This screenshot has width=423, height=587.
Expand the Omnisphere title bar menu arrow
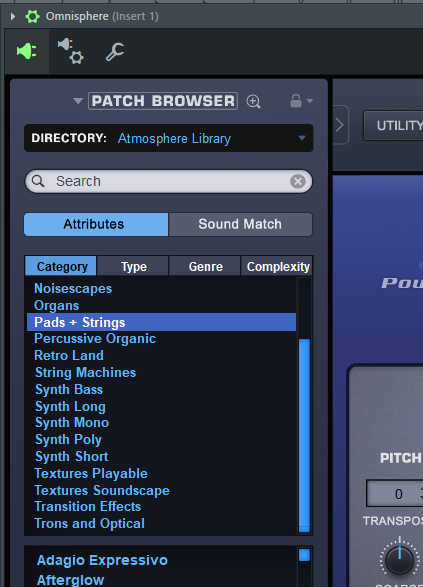[13, 16]
